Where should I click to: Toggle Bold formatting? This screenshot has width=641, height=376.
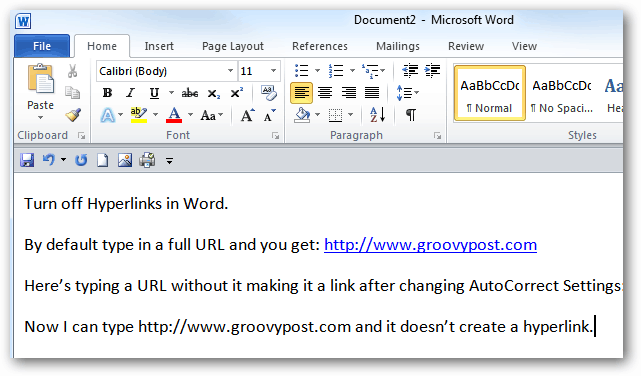click(x=108, y=93)
